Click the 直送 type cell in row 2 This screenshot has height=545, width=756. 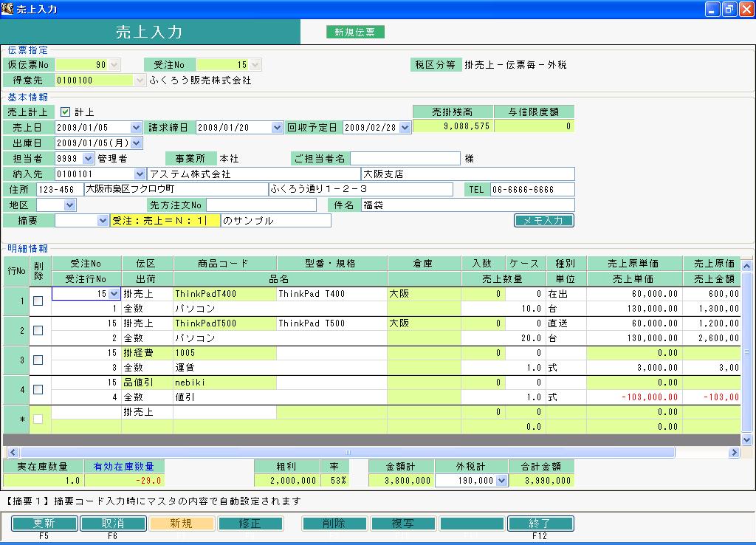(566, 323)
